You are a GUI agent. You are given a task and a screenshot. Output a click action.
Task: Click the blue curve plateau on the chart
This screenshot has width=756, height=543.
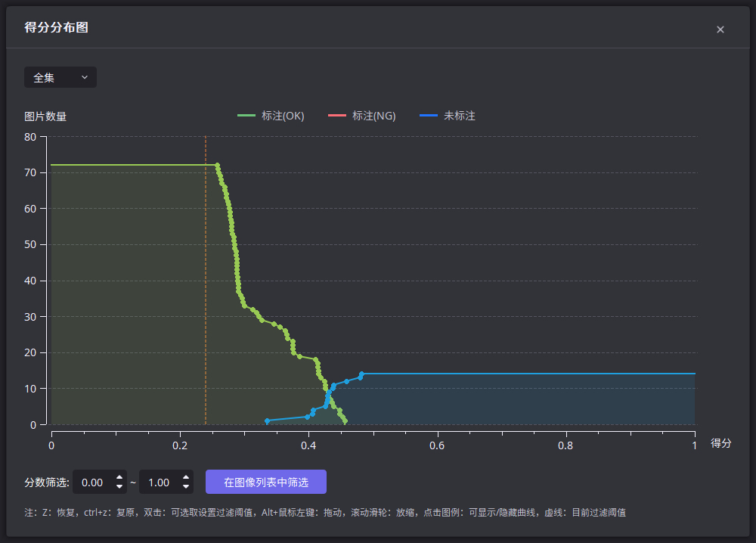pyautogui.click(x=529, y=373)
